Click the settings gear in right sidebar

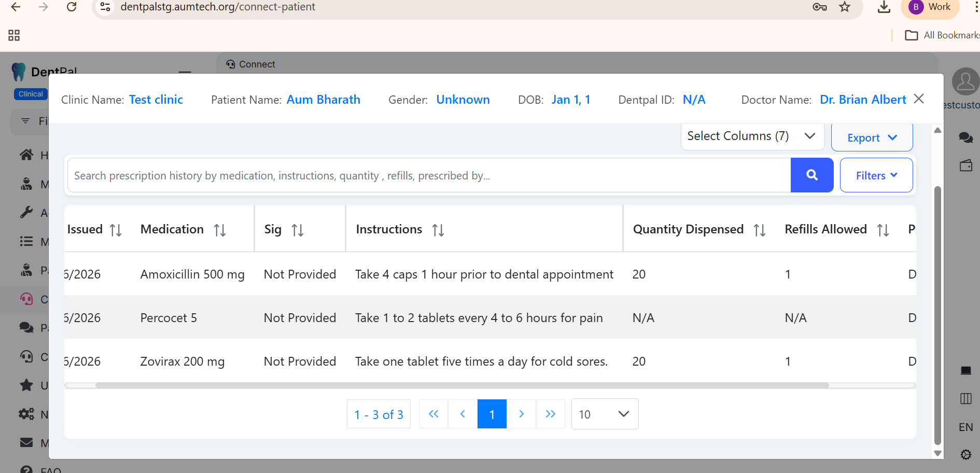point(965,455)
